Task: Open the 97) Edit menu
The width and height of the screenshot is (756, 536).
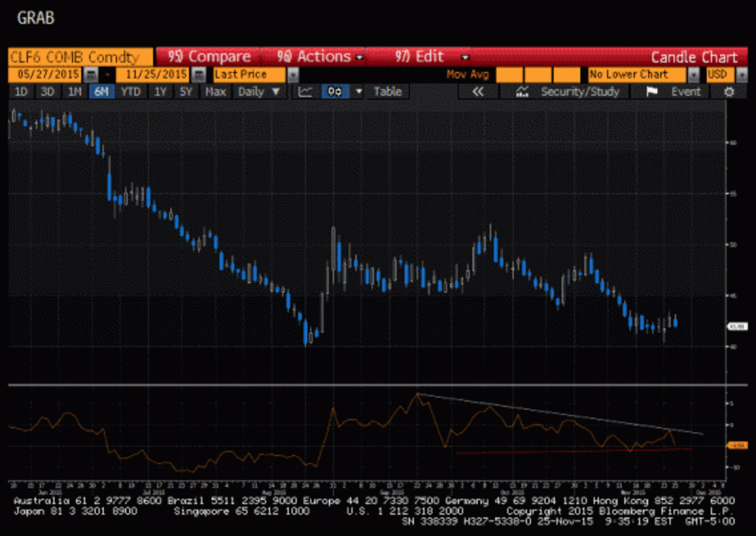Action: [428, 57]
